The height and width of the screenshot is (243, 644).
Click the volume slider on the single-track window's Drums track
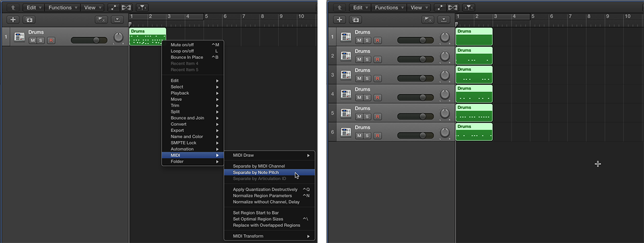pos(89,40)
